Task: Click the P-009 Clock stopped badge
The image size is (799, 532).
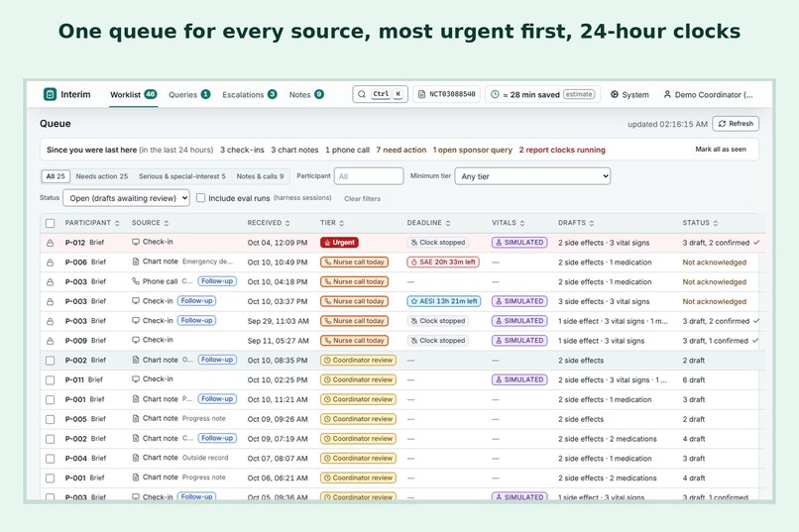Action: click(438, 341)
